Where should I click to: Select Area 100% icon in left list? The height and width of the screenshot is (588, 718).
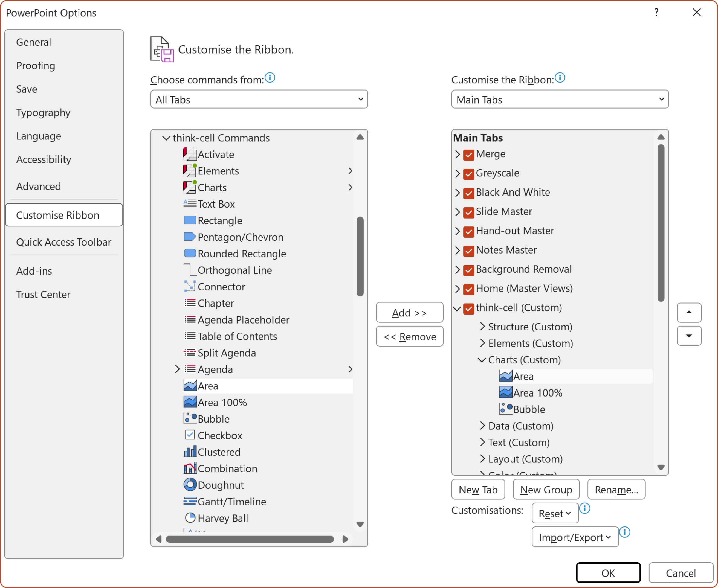(x=190, y=402)
